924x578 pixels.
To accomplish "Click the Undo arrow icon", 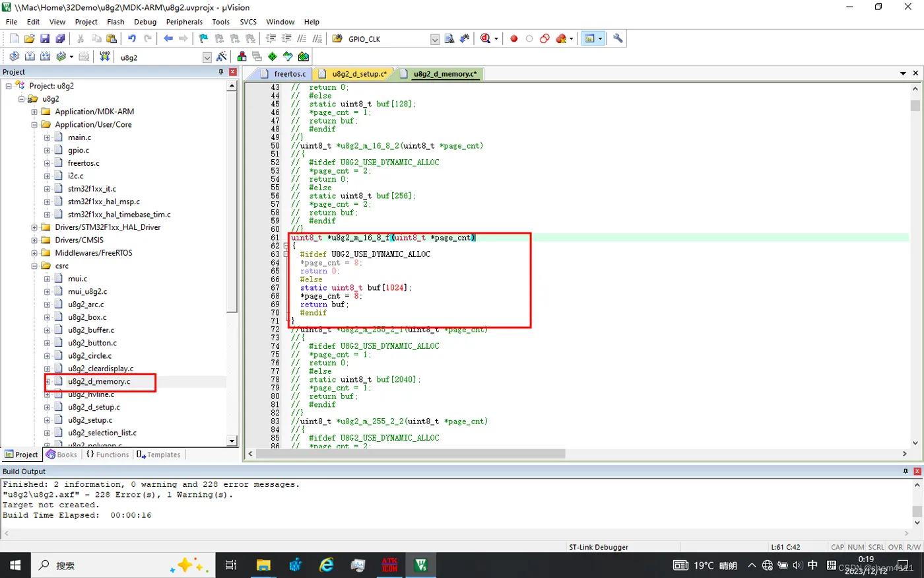I will (132, 39).
